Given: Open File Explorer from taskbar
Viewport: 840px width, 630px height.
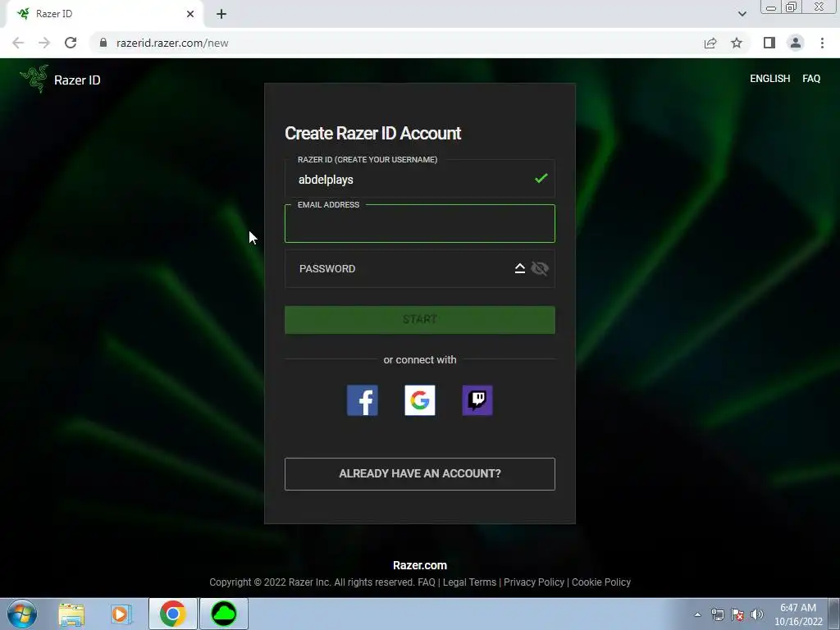Looking at the screenshot, I should pos(71,614).
